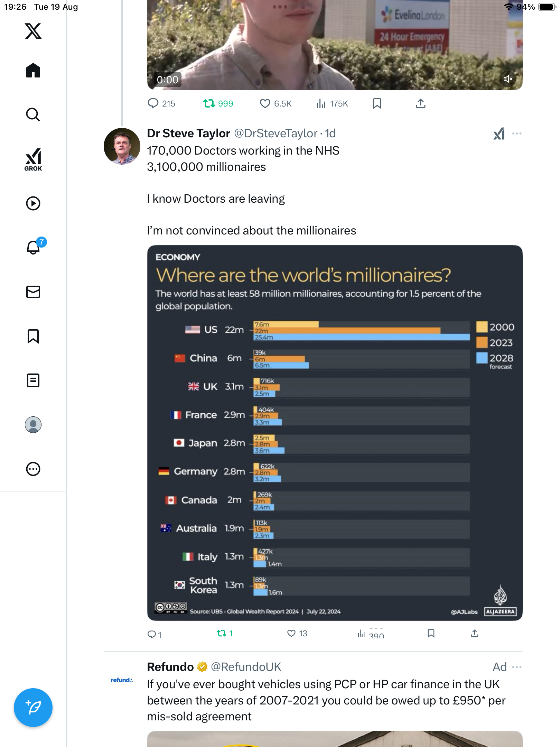Image resolution: width=560 pixels, height=747 pixels.
Task: Share Dr Steve Taylor's post
Action: [475, 633]
